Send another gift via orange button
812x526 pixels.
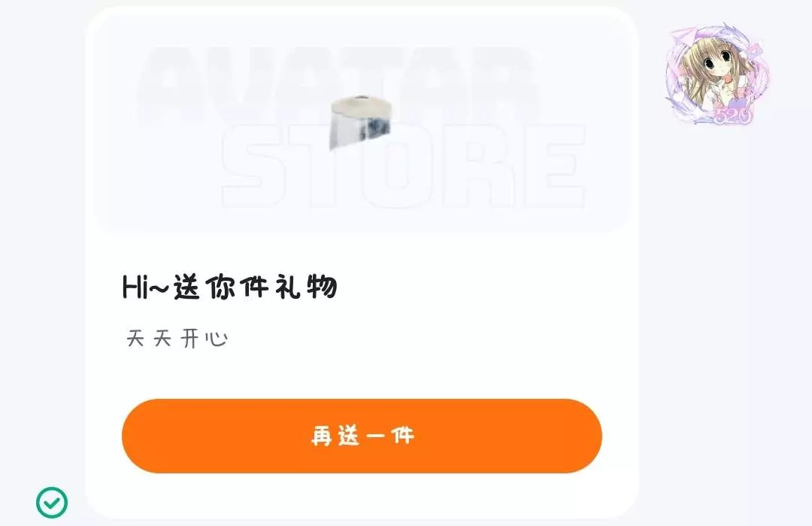(362, 436)
